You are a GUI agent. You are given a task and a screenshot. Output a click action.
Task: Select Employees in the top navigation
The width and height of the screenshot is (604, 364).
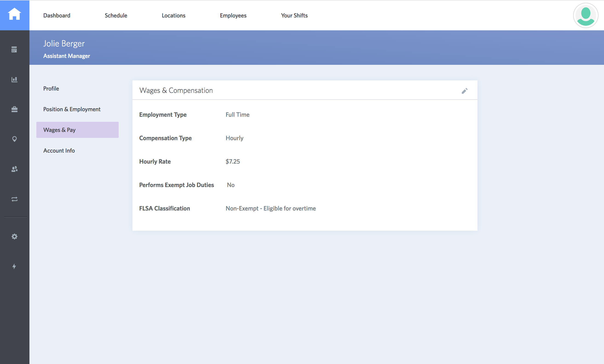pyautogui.click(x=233, y=15)
